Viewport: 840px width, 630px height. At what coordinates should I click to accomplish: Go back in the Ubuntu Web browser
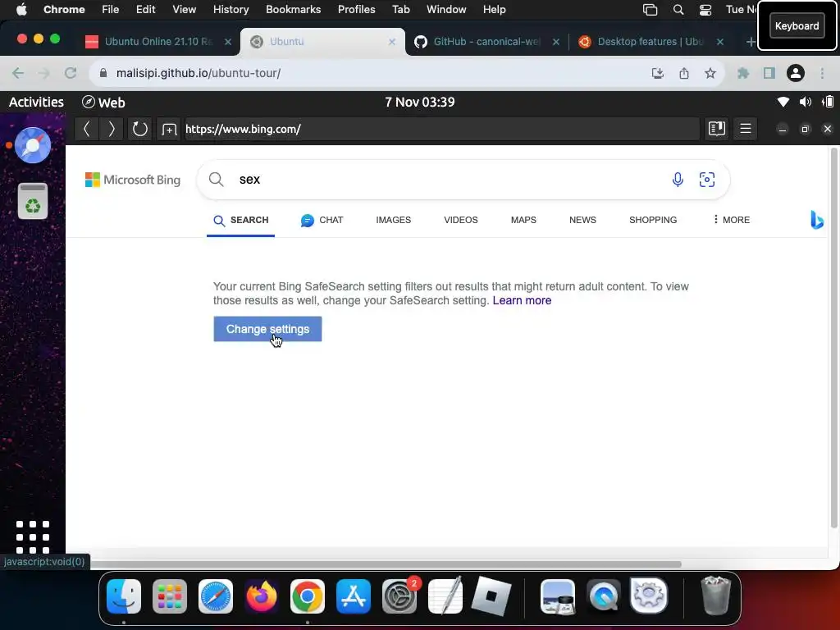point(87,129)
